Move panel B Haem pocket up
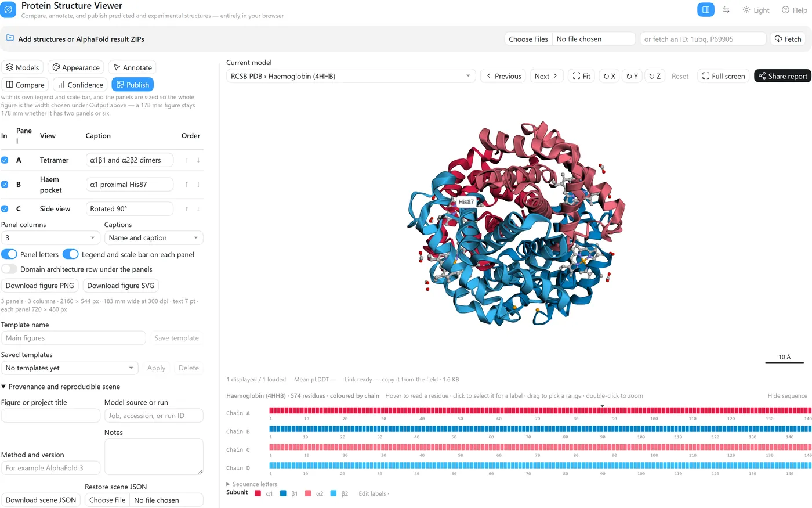812x508 pixels. pyautogui.click(x=187, y=185)
